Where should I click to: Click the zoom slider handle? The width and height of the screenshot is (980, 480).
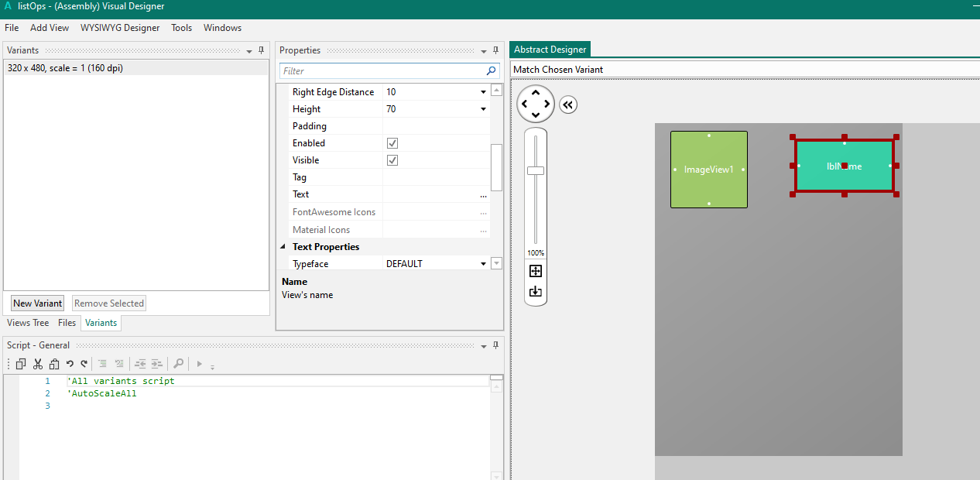[x=536, y=170]
